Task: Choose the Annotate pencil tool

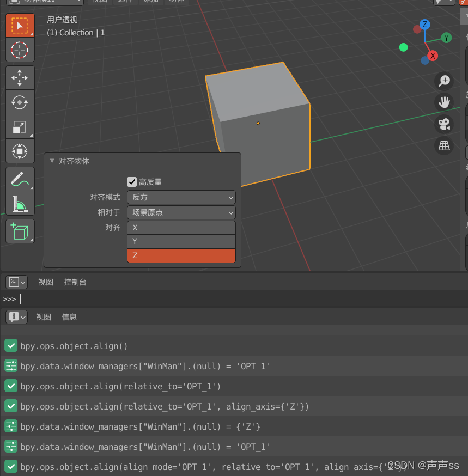Action: 20,179
